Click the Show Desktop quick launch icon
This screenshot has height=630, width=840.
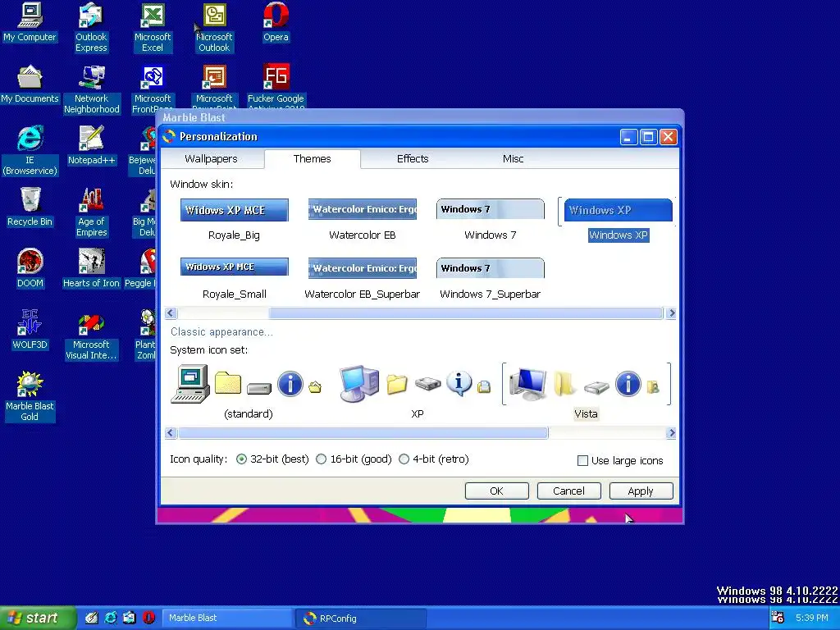[x=92, y=618]
